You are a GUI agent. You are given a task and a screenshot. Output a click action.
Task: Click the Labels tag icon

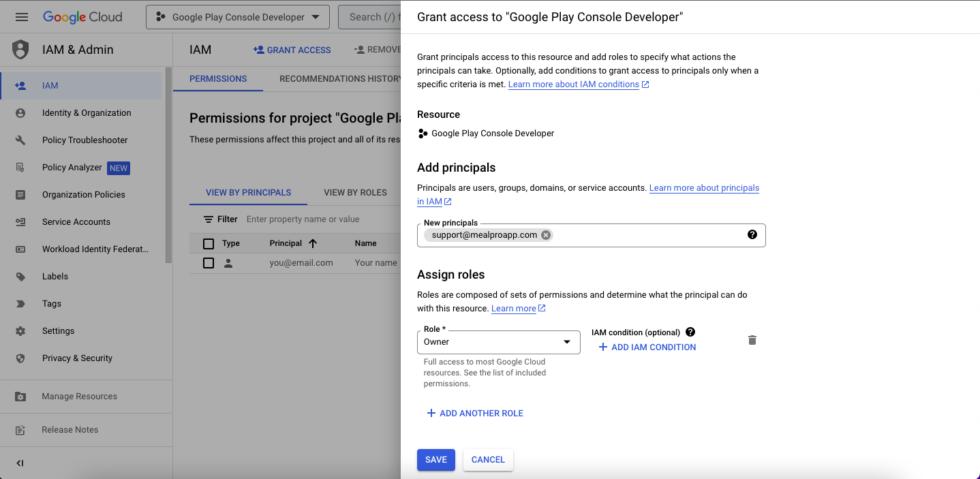20,277
